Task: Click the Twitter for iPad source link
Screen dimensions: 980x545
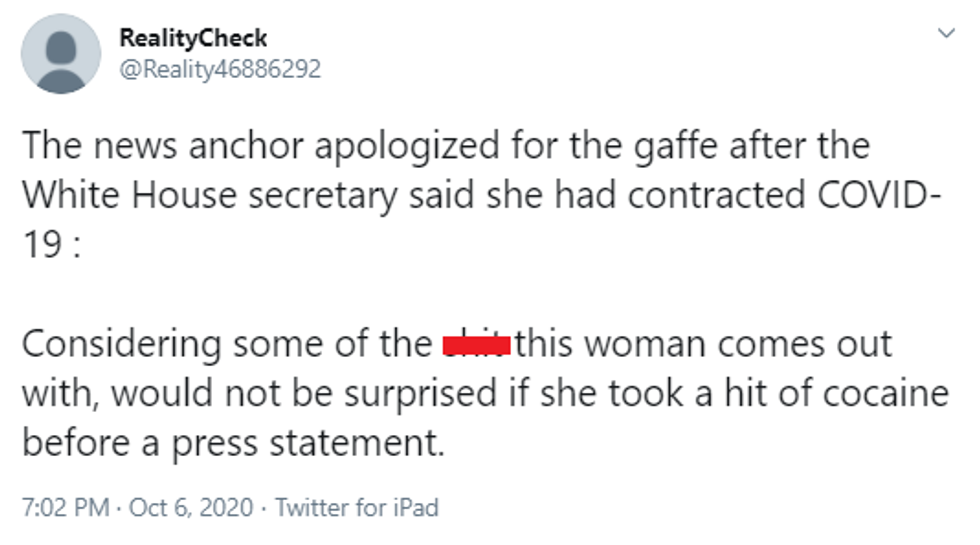Action: (x=357, y=507)
